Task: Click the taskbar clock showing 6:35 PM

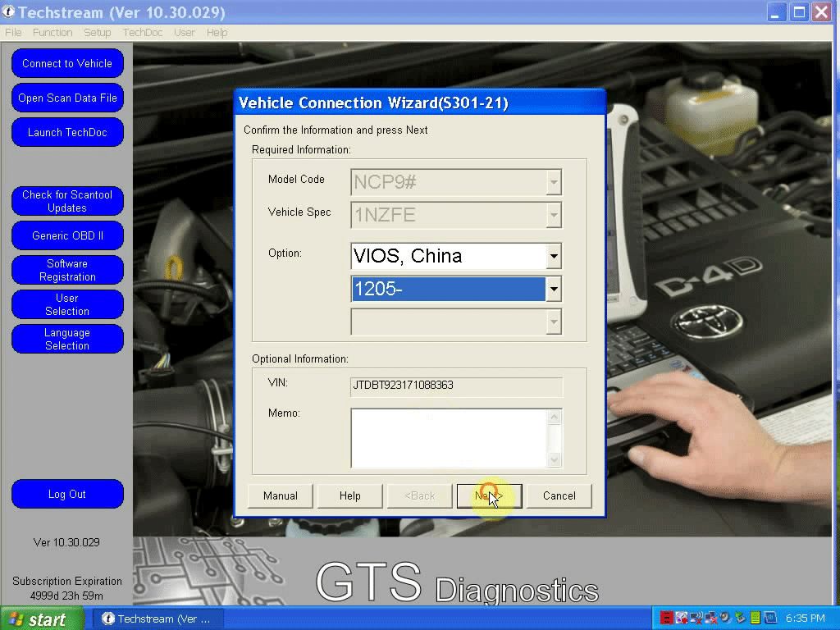Action: 806,619
